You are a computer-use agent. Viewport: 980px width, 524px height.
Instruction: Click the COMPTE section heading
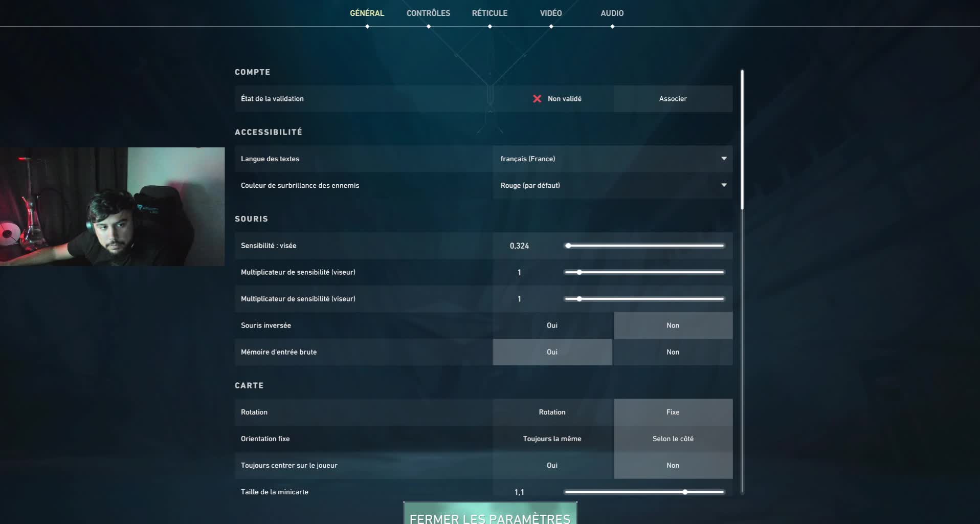pyautogui.click(x=252, y=72)
